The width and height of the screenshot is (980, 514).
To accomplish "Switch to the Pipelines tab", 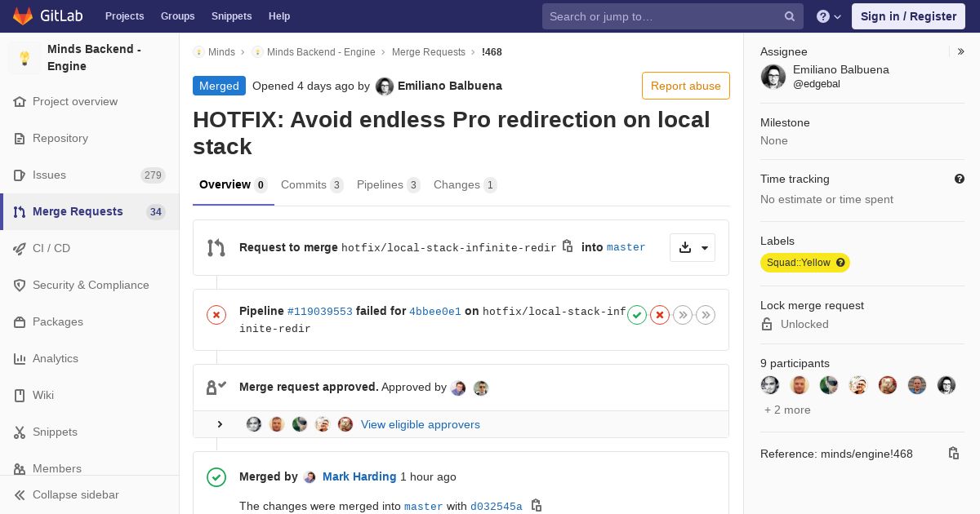I will (x=389, y=185).
